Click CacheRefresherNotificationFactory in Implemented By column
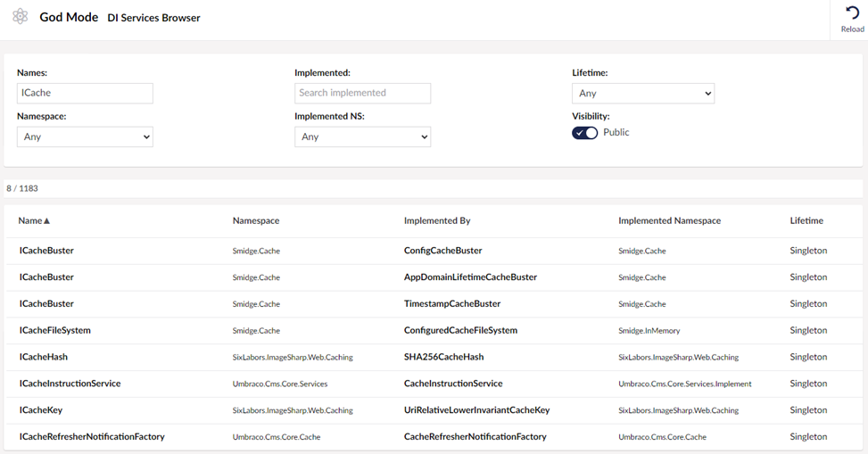Viewport: 868px width, 454px height. pos(475,437)
